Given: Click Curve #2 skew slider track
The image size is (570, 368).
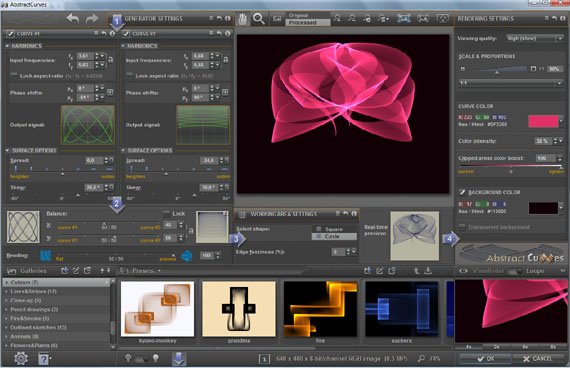Looking at the screenshot, I should 178,197.
